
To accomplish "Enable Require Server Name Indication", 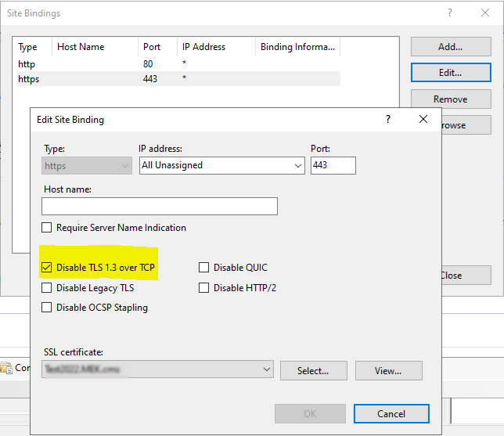I will pos(47,228).
